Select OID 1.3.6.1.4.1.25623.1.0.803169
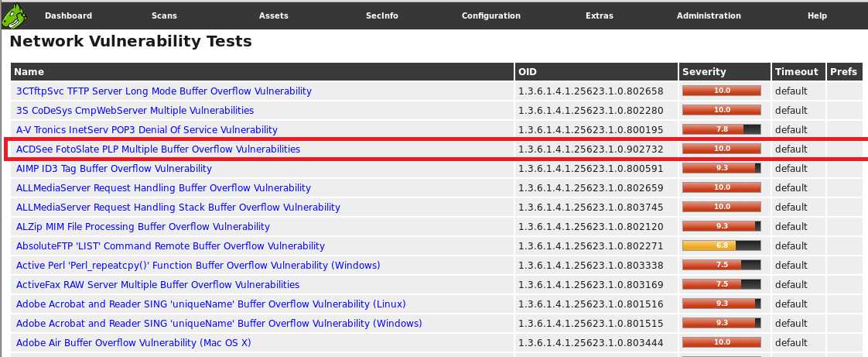The image size is (868, 357). [x=591, y=285]
